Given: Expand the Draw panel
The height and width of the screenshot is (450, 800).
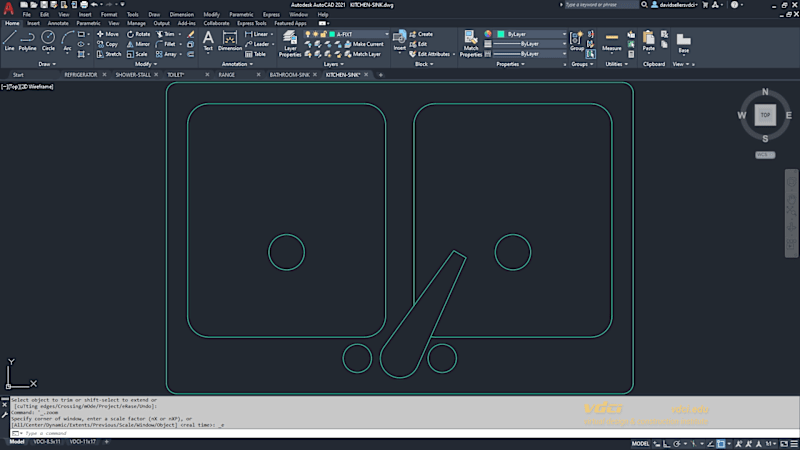Looking at the screenshot, I should point(47,64).
